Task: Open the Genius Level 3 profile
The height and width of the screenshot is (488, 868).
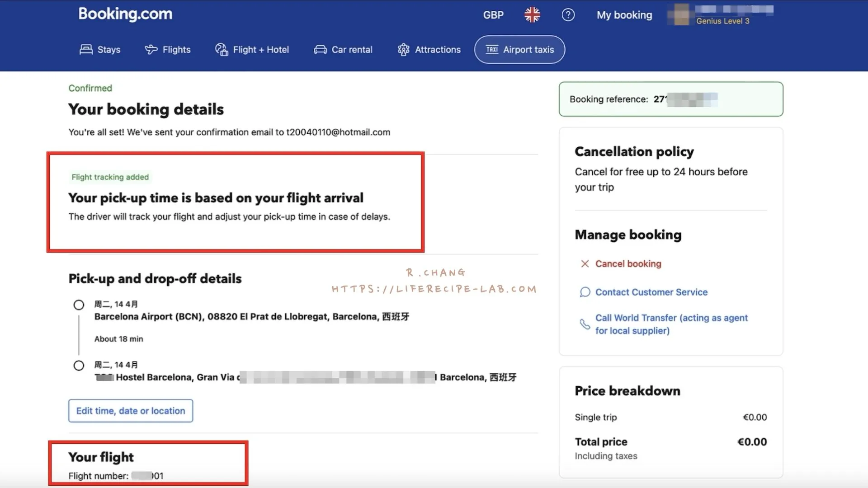Action: [722, 15]
